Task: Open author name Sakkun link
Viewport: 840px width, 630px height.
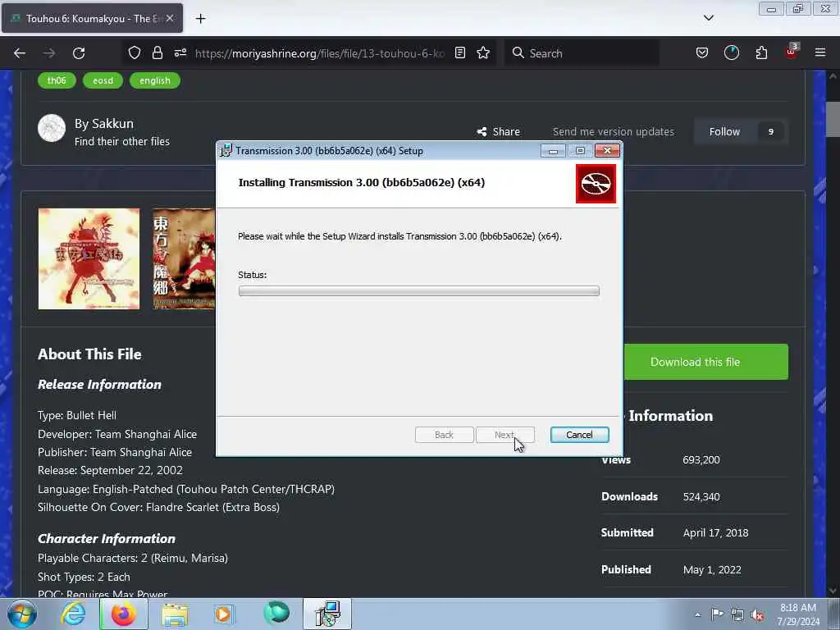Action: [112, 124]
